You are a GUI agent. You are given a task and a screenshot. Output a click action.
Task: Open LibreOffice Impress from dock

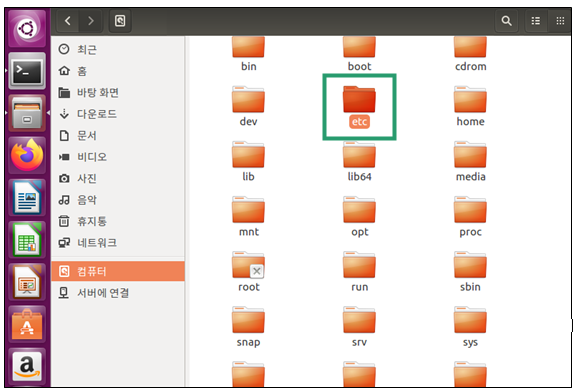pos(27,282)
